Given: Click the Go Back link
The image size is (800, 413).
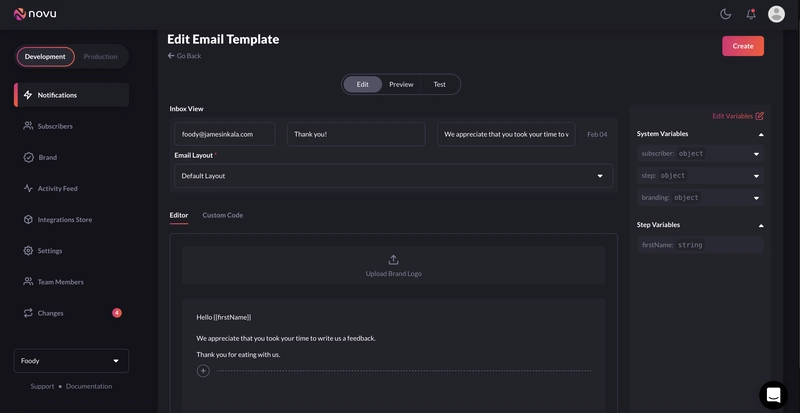Looking at the screenshot, I should click(184, 56).
